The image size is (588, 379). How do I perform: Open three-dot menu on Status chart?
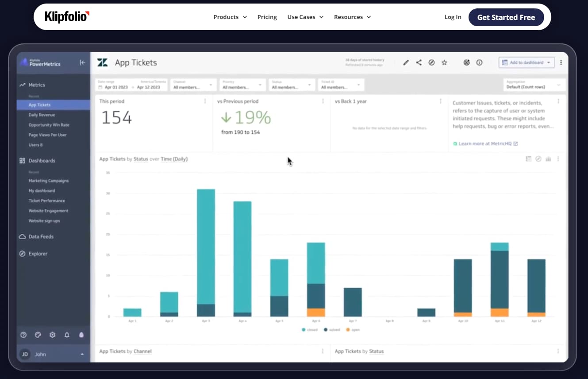tap(558, 159)
